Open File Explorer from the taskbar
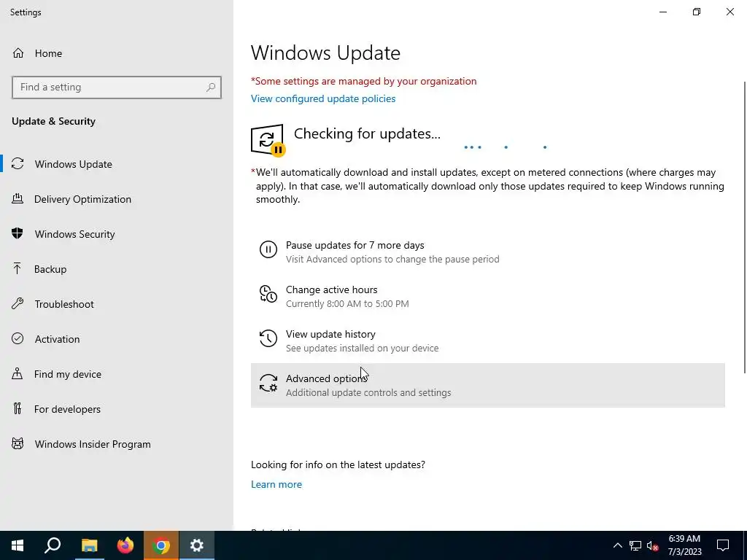Image resolution: width=747 pixels, height=560 pixels. pos(89,545)
